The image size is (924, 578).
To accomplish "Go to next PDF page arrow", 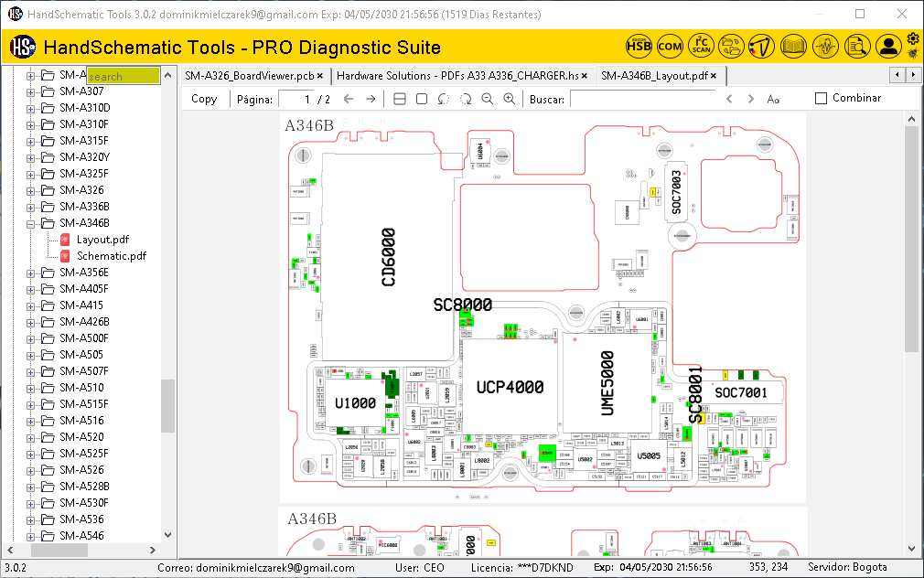I will pyautogui.click(x=371, y=99).
